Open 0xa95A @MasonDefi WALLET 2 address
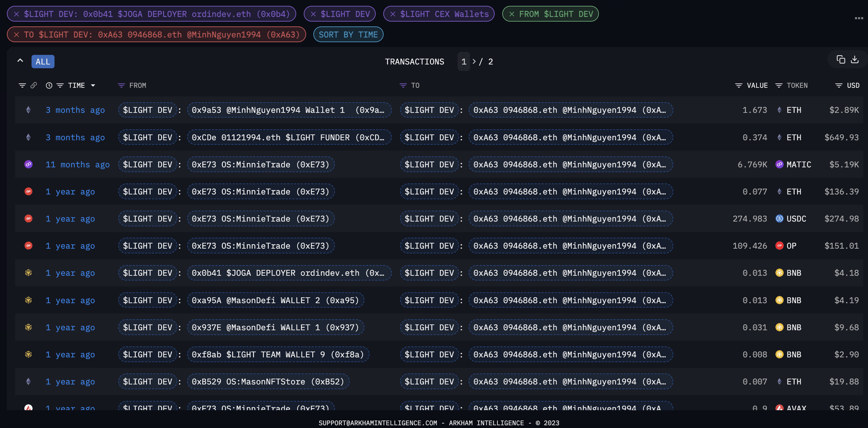 [276, 300]
